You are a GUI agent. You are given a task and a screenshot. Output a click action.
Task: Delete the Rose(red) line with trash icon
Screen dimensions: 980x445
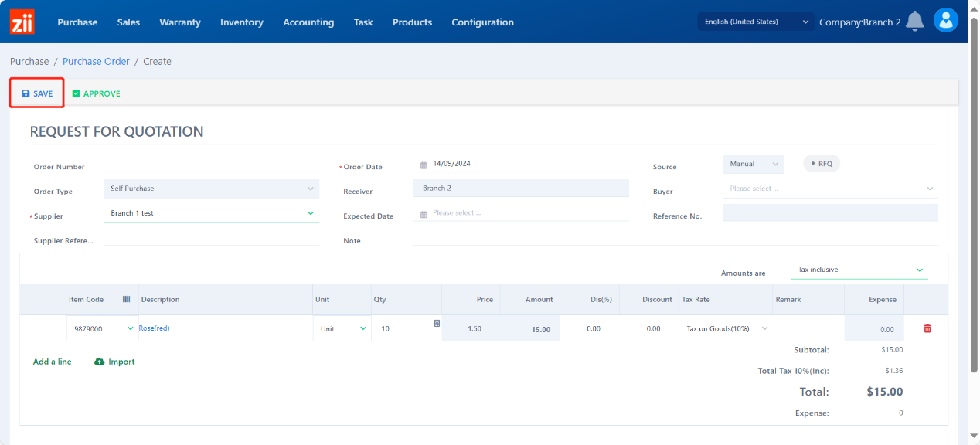pyautogui.click(x=927, y=328)
